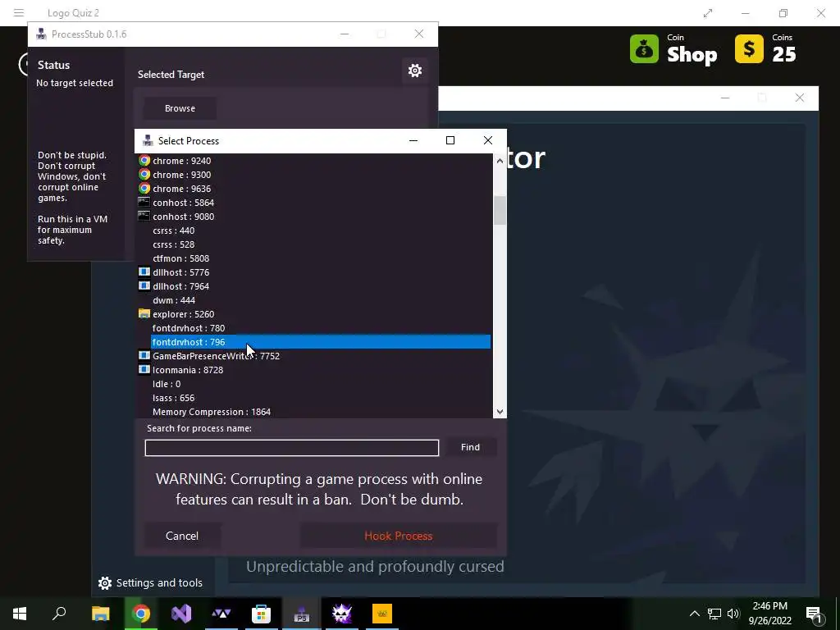Show hidden system tray icons
This screenshot has width=840, height=630.
[694, 614]
